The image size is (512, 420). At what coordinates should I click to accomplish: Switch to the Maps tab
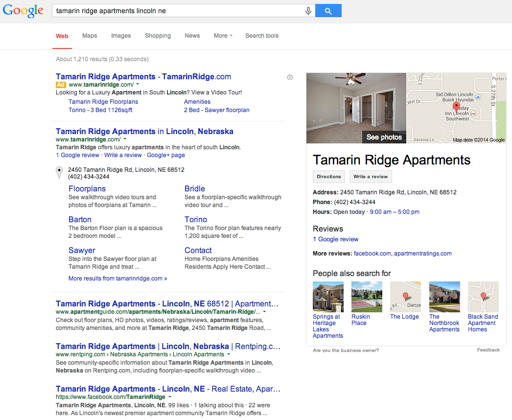pos(90,36)
